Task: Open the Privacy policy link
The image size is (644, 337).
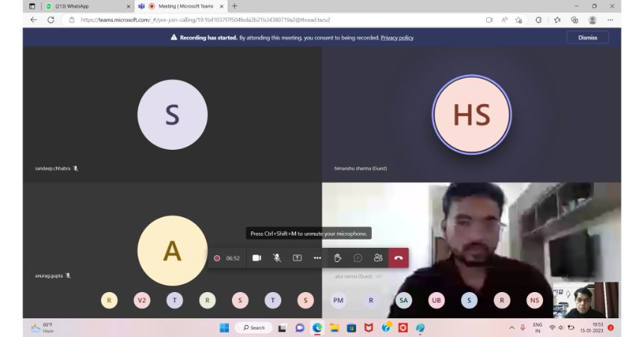Action: [396, 37]
